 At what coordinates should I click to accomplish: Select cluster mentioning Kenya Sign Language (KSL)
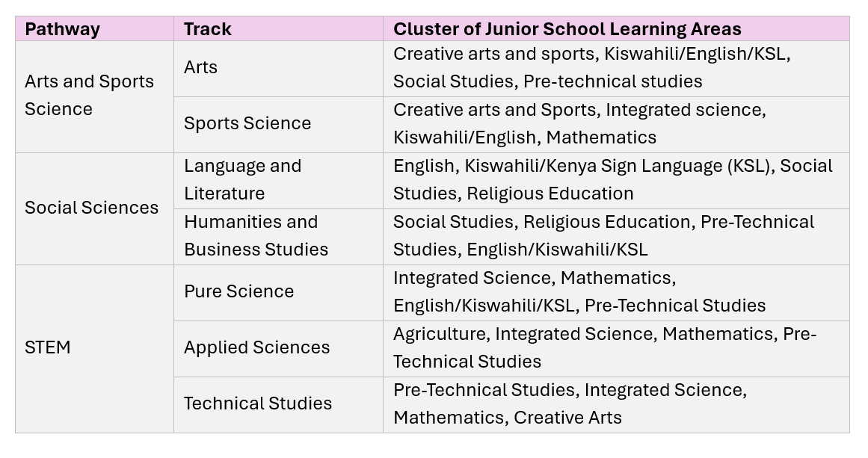pyautogui.click(x=616, y=180)
